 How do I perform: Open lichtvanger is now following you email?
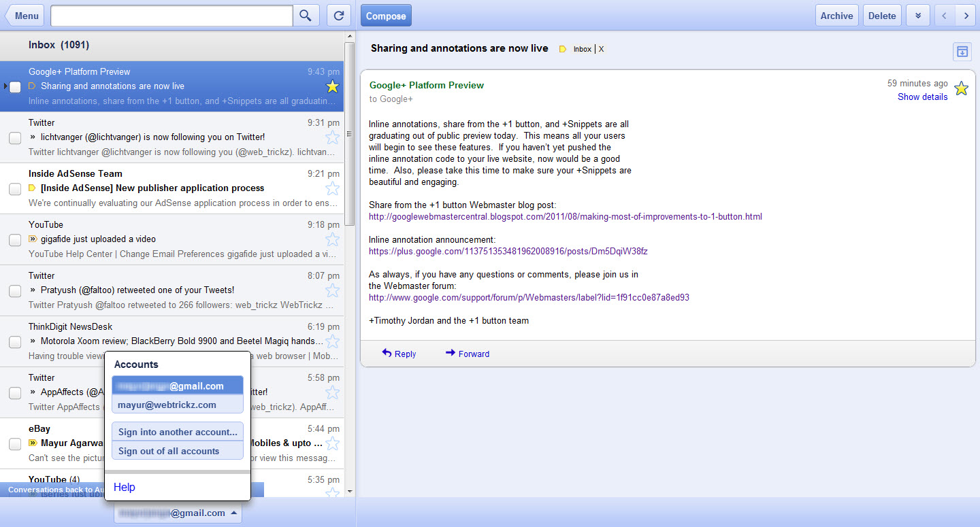pyautogui.click(x=172, y=137)
